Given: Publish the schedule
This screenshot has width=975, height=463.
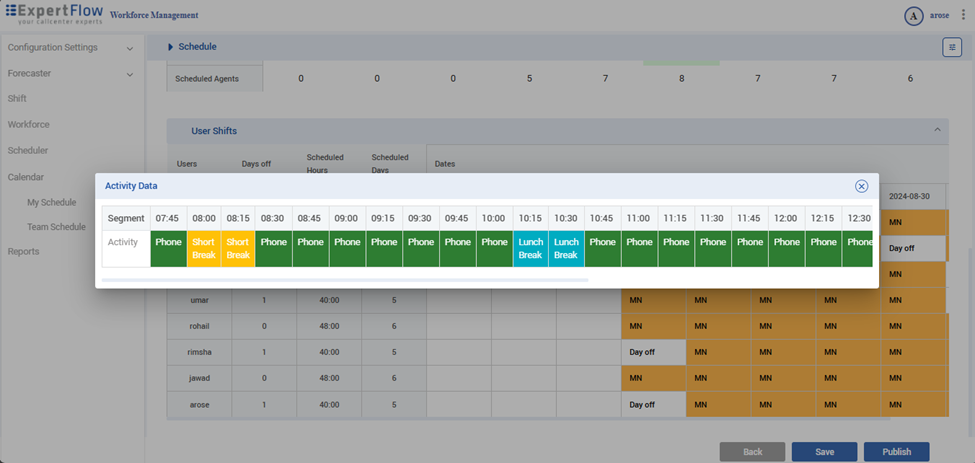Looking at the screenshot, I should tap(896, 452).
